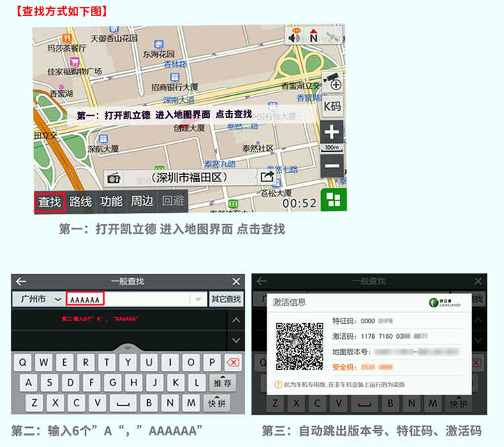Open the 广州市 city dropdown
This screenshot has height=447, width=504.
[x=39, y=299]
